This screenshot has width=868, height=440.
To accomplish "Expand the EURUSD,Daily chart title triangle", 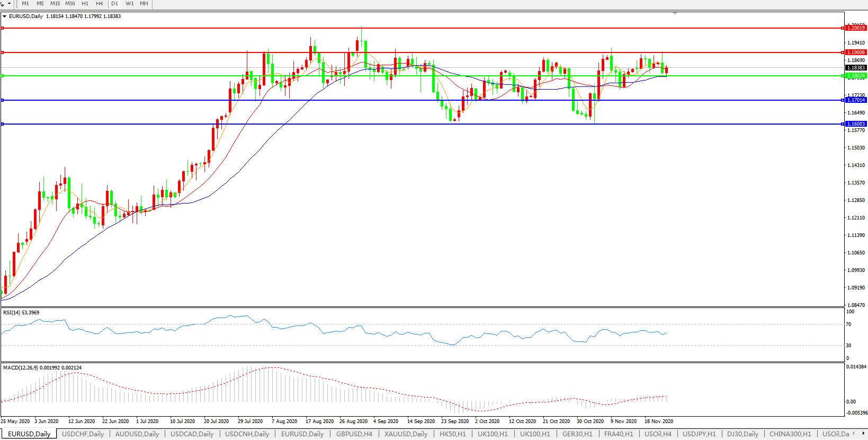I will tap(5, 16).
